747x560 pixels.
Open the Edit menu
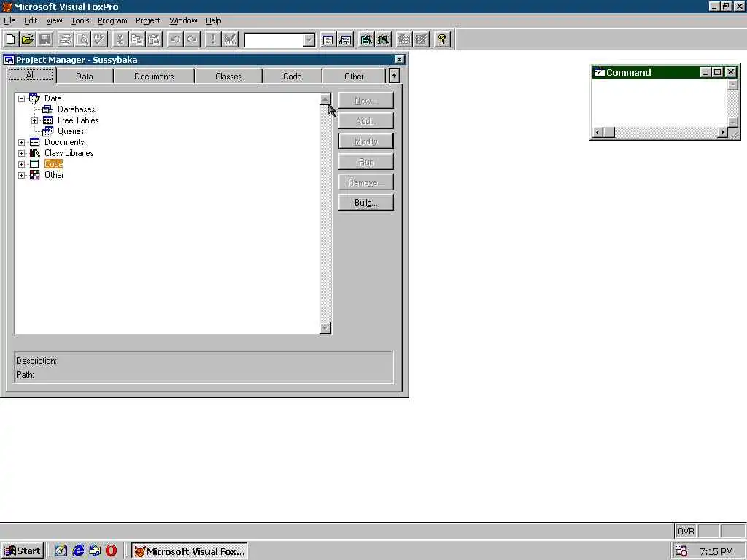pyautogui.click(x=31, y=20)
